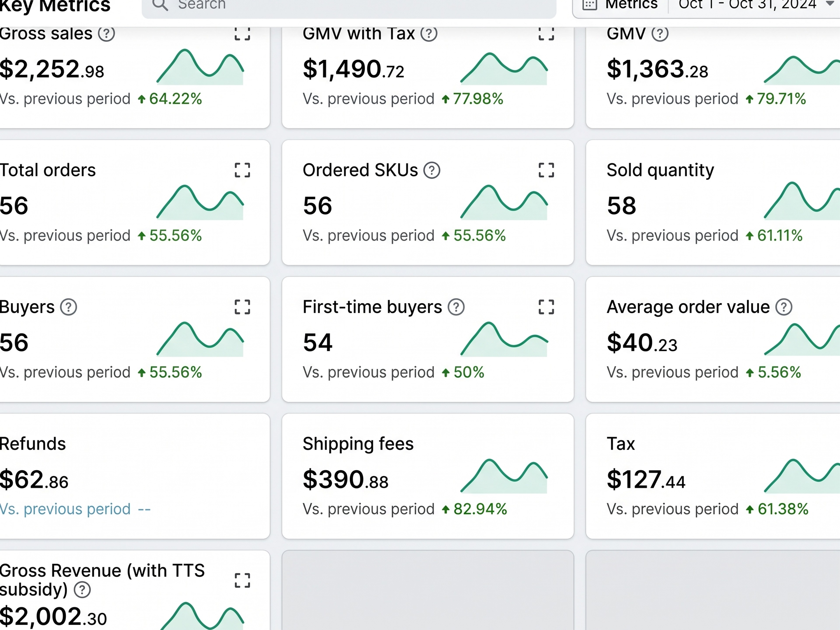The image size is (840, 630).
Task: View Ordered SKUs info tooltip
Action: click(x=432, y=170)
